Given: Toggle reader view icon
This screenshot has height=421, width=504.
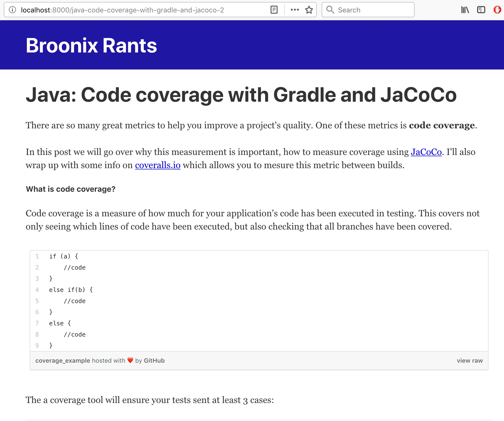Looking at the screenshot, I should click(274, 10).
